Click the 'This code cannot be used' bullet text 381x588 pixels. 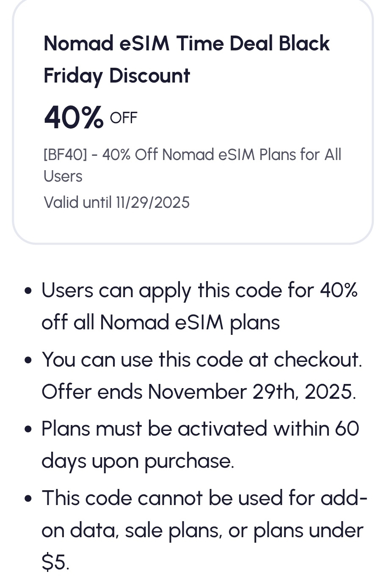tap(204, 497)
